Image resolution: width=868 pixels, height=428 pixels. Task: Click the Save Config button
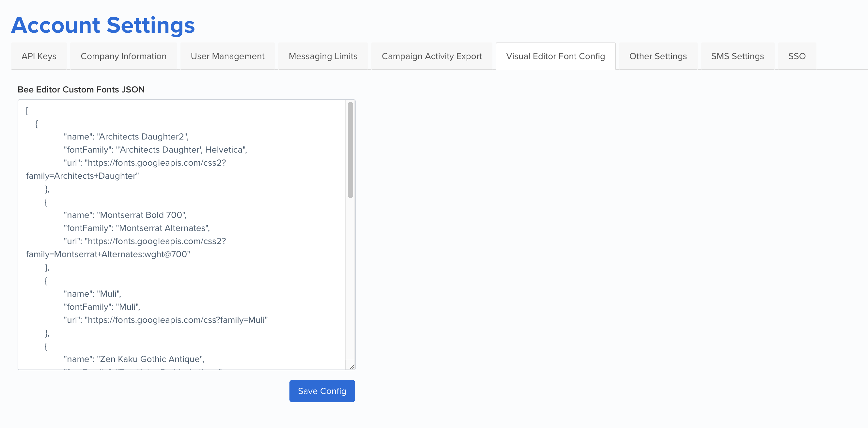tap(322, 391)
